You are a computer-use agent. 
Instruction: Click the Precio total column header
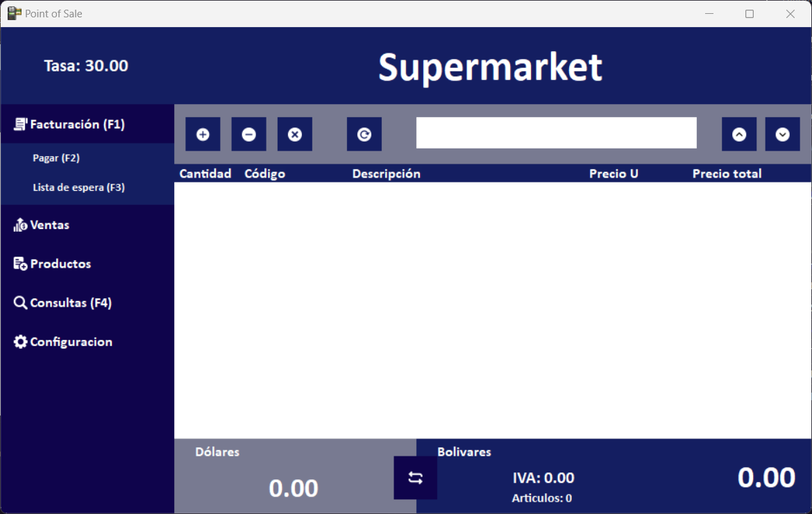click(x=727, y=174)
